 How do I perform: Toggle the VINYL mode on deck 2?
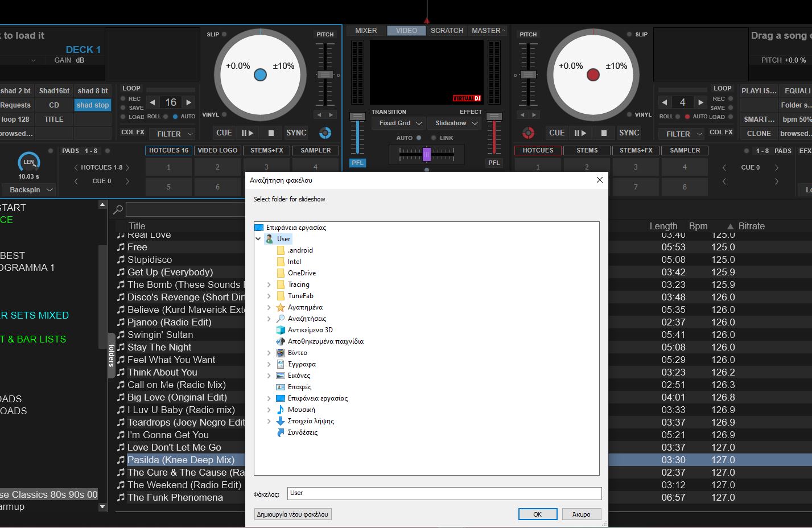point(630,114)
